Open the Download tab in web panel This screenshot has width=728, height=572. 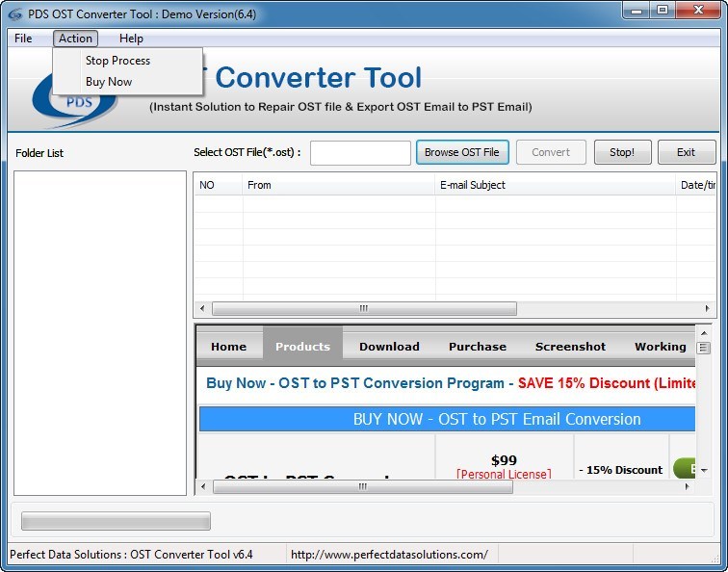[389, 347]
